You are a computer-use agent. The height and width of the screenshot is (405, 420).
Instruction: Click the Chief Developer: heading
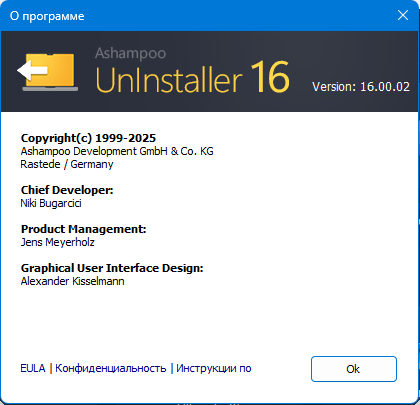[67, 190]
